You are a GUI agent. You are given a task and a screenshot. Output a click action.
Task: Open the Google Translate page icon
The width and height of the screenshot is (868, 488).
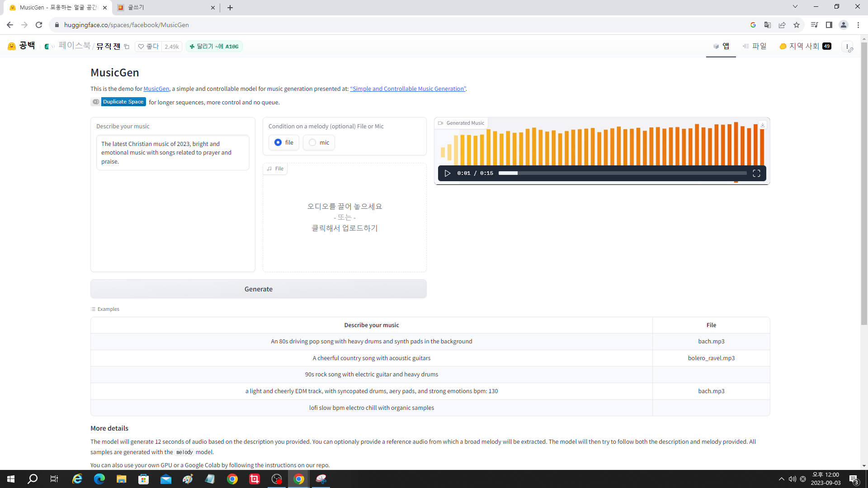point(768,25)
